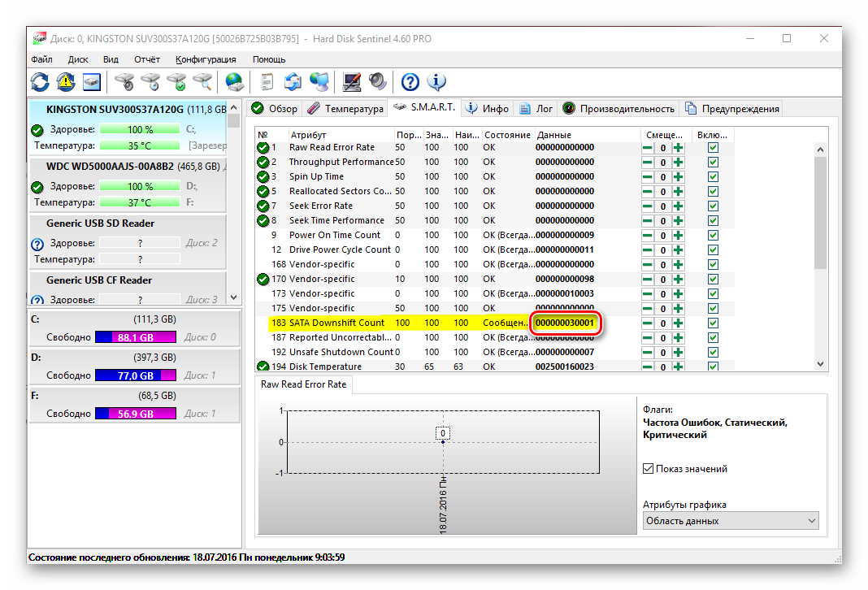Click the C: free space bar 88,1 GB
868x590 pixels.
click(136, 337)
